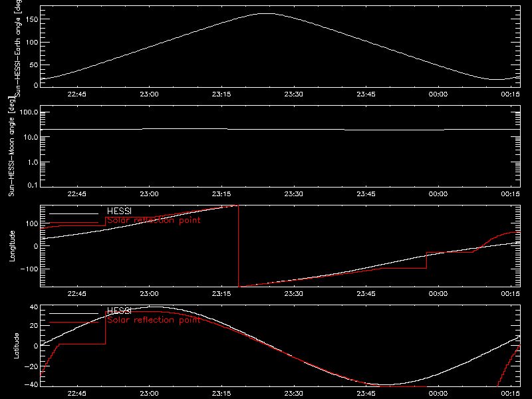Click 00:00 time label under Earth angle plot
532x399 pixels.
tap(438, 94)
